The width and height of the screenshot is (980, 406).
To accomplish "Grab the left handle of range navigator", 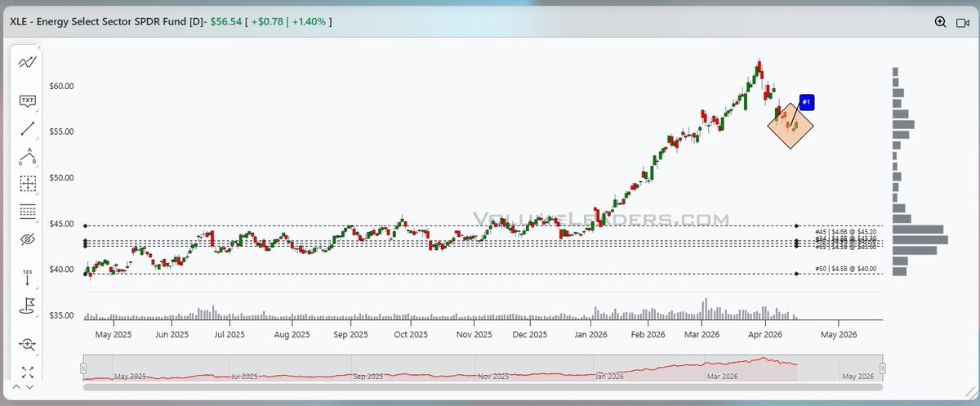I will point(83,368).
